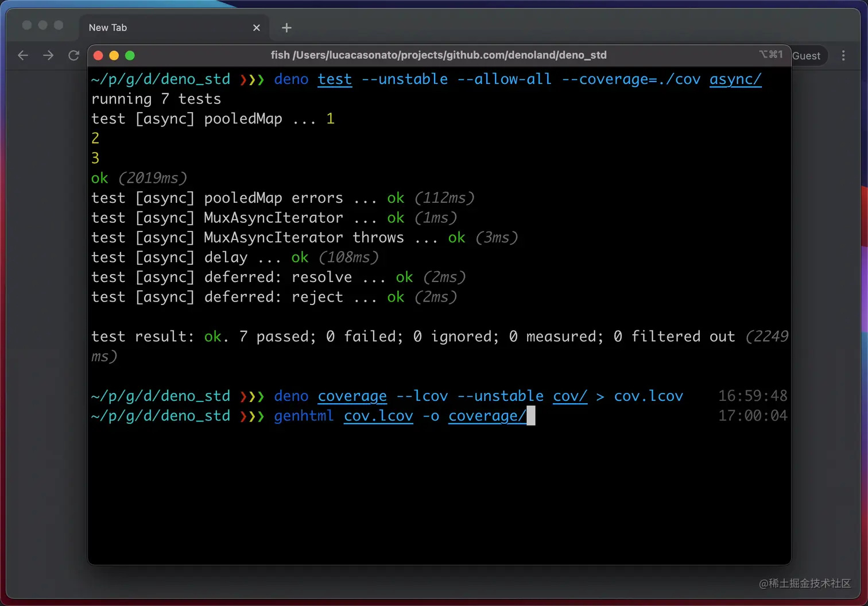This screenshot has height=606, width=868.
Task: Click the underlined 'test' subcommand
Action: pos(335,79)
